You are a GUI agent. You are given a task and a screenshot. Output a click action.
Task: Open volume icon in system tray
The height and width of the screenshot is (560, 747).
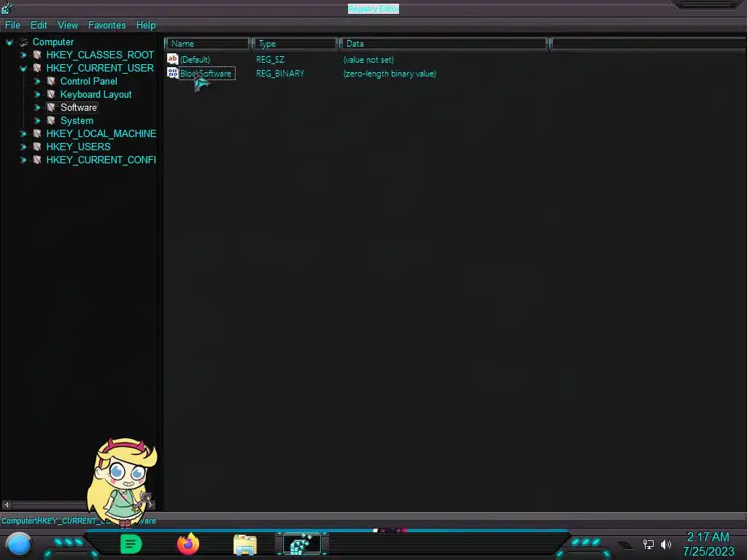pos(665,544)
